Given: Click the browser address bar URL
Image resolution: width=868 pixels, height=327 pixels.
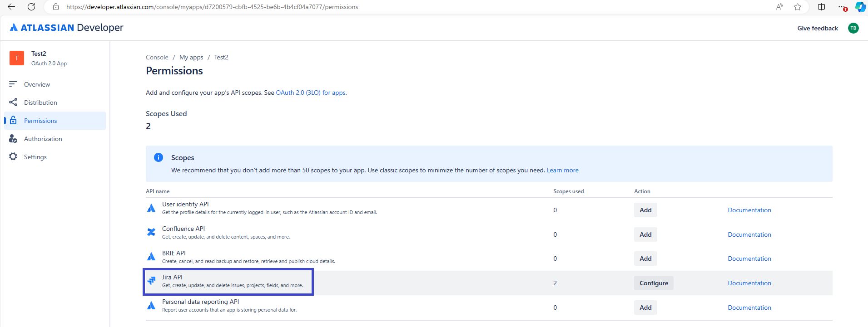Looking at the screenshot, I should click(x=212, y=7).
